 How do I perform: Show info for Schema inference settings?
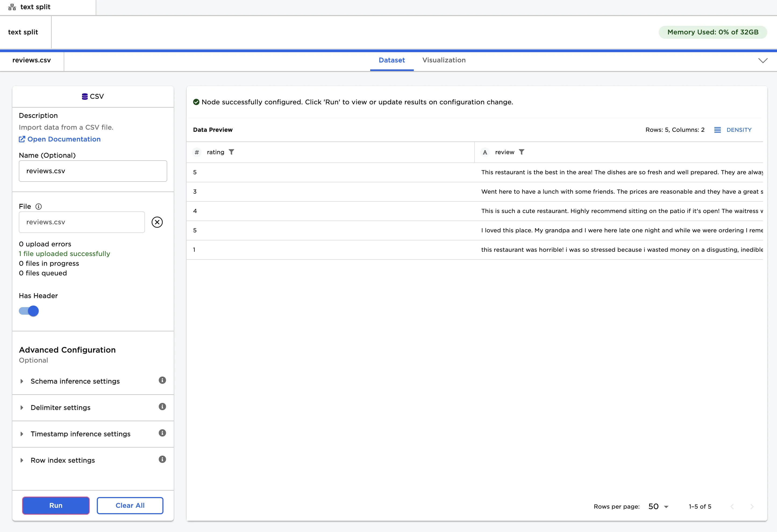point(162,381)
